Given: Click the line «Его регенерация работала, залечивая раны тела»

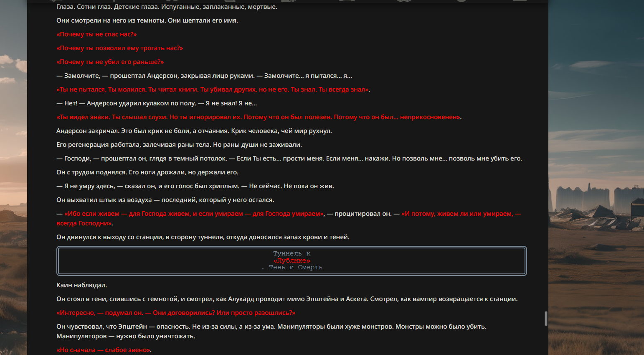Looking at the screenshot, I should point(179,145).
